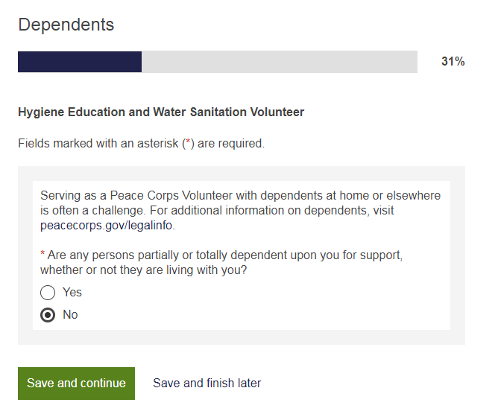
Task: Click the 31% progress percentage label
Action: click(x=453, y=62)
